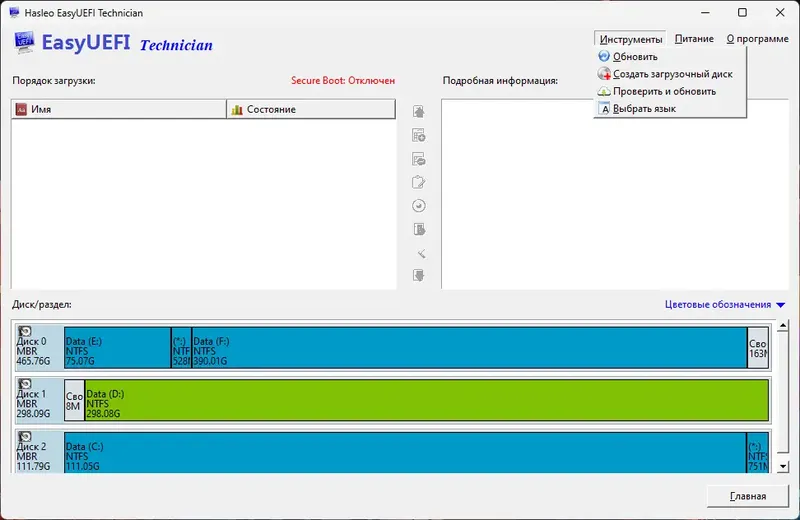This screenshot has height=520, width=800.
Task: Click the create new boot entry icon
Action: 418,135
